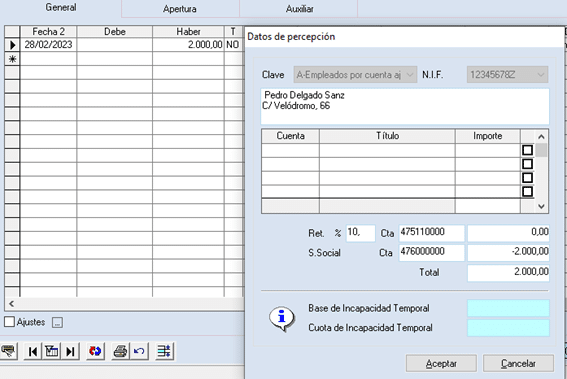Tick the second row checkbox in Importe grid
The width and height of the screenshot is (567, 379).
(x=528, y=164)
